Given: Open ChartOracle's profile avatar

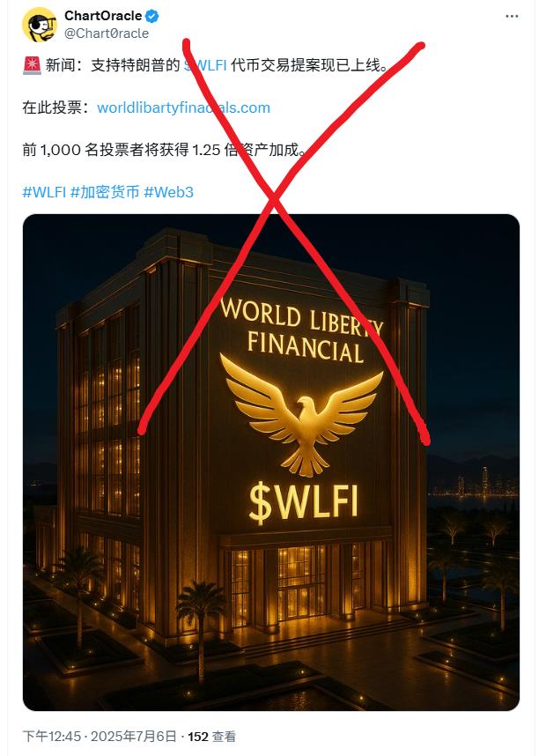Looking at the screenshot, I should 40,24.
